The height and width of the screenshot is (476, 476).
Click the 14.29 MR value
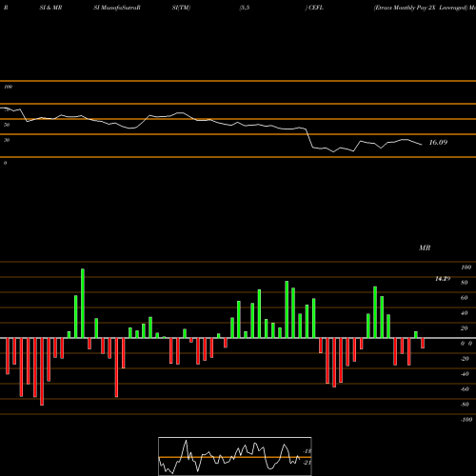point(443,279)
